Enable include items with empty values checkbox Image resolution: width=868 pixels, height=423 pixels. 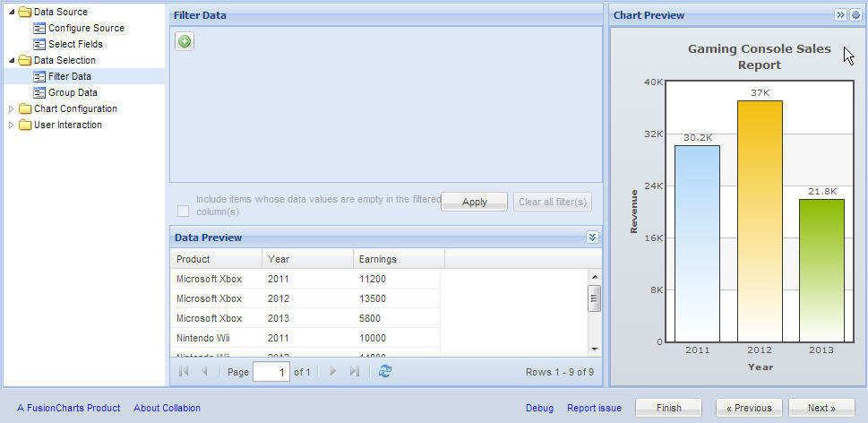click(184, 211)
